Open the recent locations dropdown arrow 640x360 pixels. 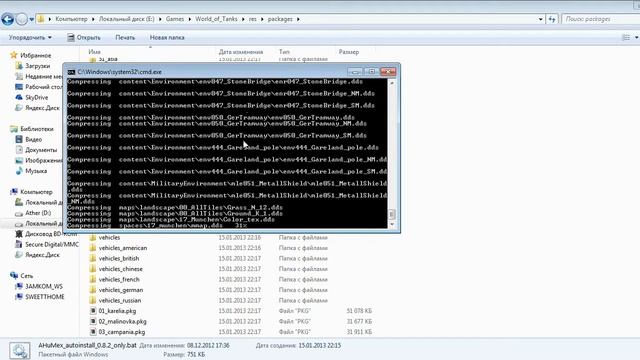(x=31, y=19)
